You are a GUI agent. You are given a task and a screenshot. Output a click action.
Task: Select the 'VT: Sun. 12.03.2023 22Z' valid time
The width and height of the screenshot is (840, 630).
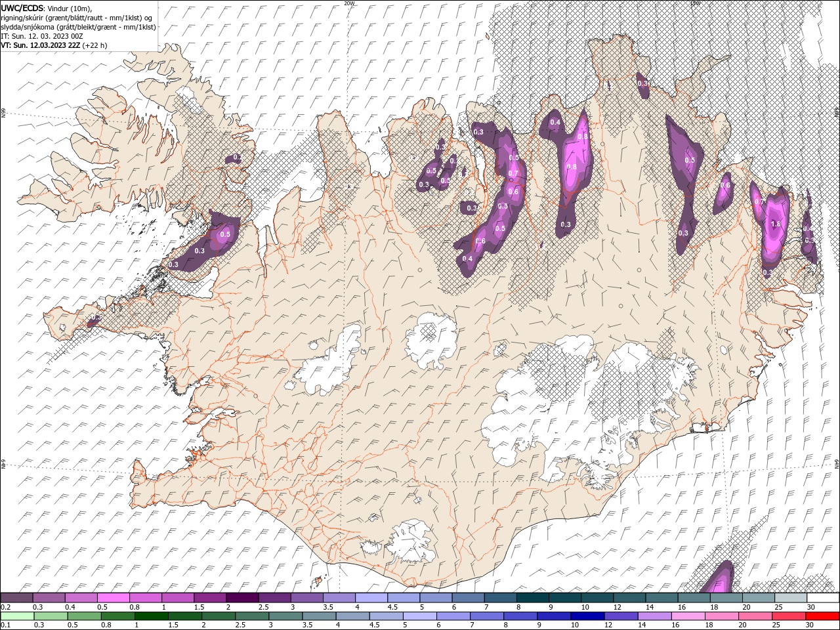(x=40, y=45)
